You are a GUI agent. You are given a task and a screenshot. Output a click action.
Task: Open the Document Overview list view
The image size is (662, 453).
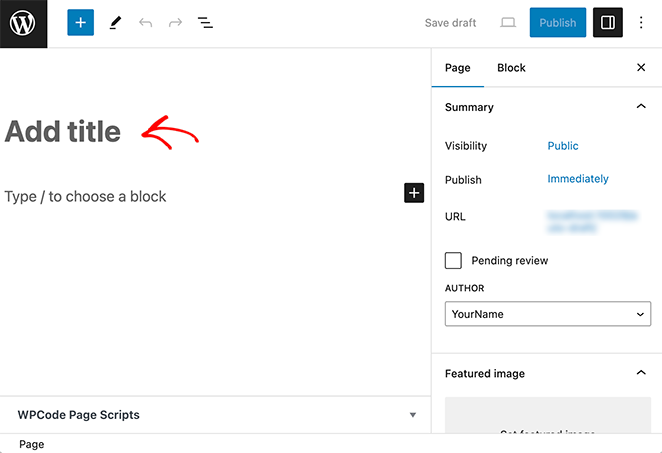coord(205,23)
